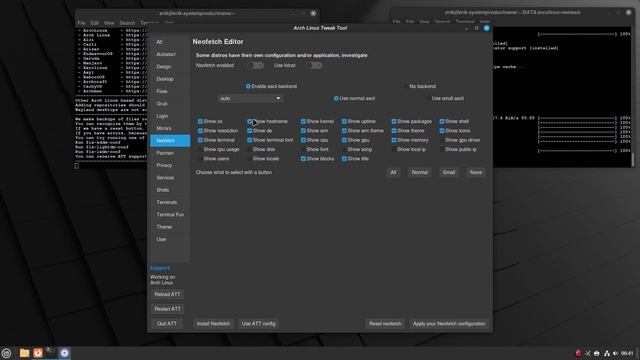This screenshot has width=640, height=360.
Task: Open File menu in left terminal window
Action: click(x=82, y=23)
